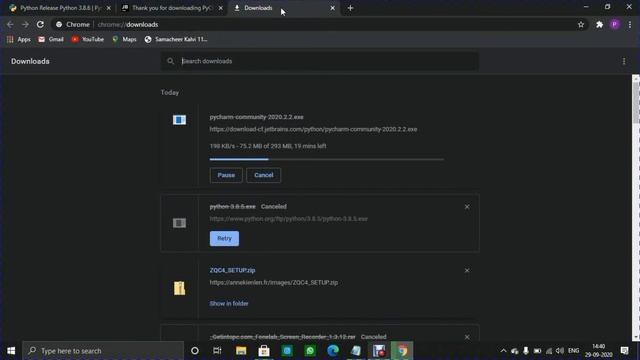Click the pycharm download progress bar

327,159
